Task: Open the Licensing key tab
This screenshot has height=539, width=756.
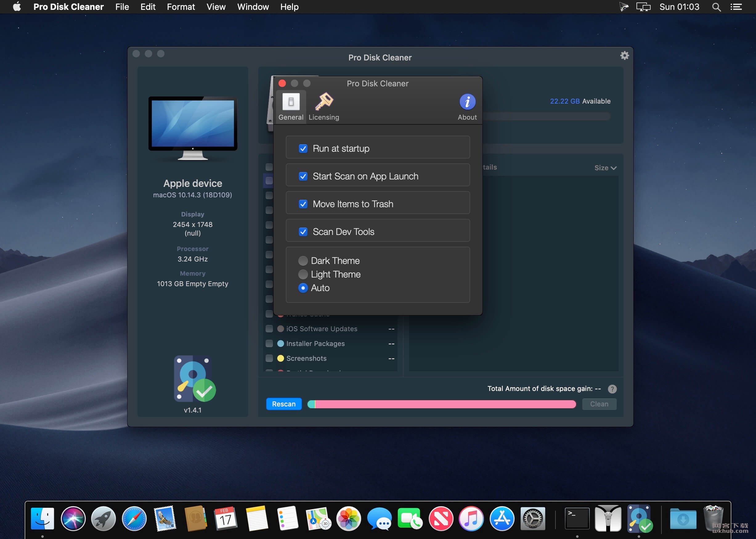Action: click(323, 107)
